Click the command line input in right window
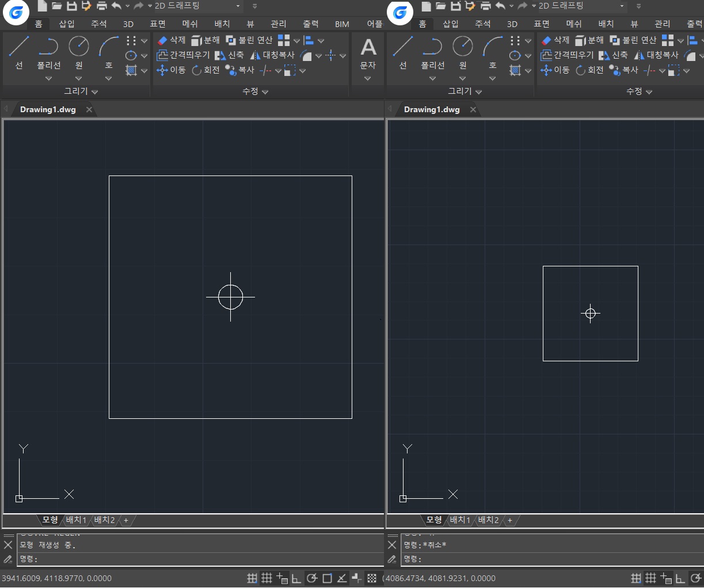Image resolution: width=704 pixels, height=588 pixels. (x=553, y=559)
